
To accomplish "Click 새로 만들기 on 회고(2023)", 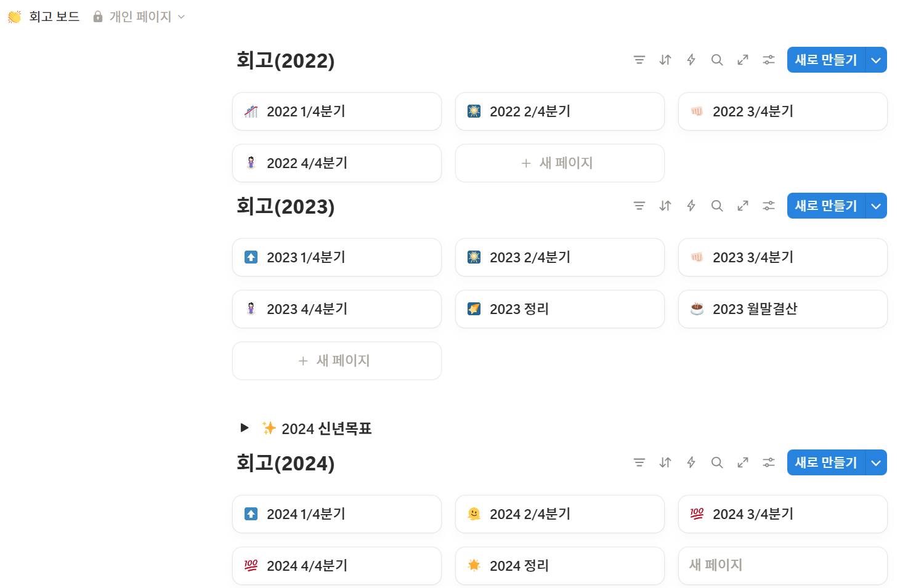I will click(x=825, y=206).
